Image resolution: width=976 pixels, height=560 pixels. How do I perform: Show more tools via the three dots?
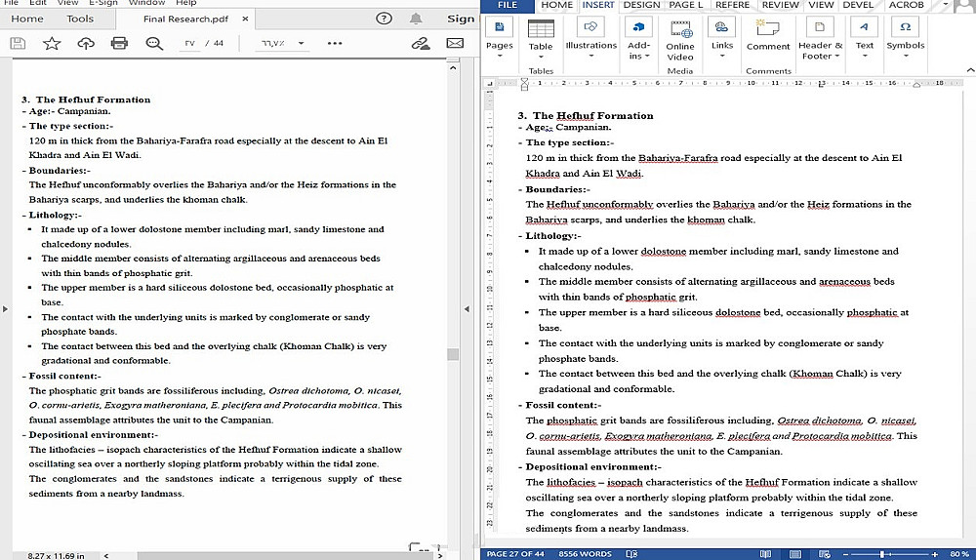(x=335, y=43)
